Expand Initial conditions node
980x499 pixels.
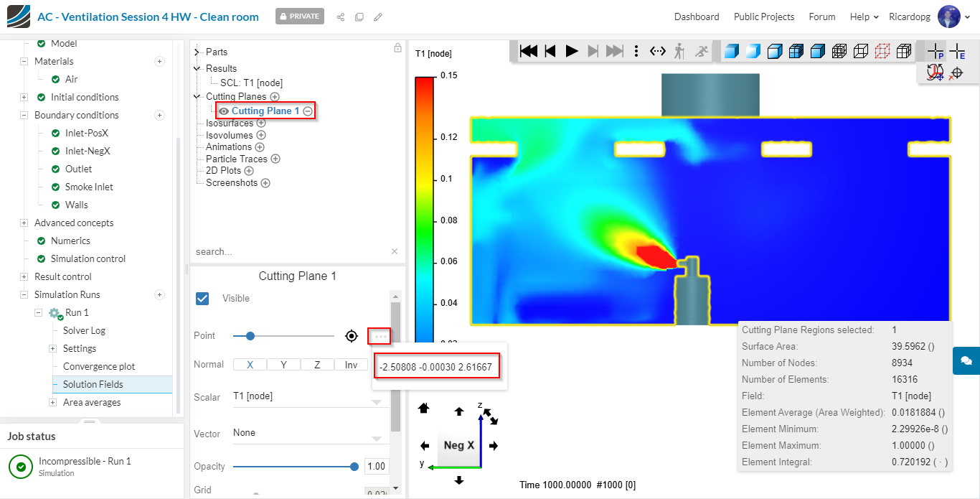click(24, 98)
